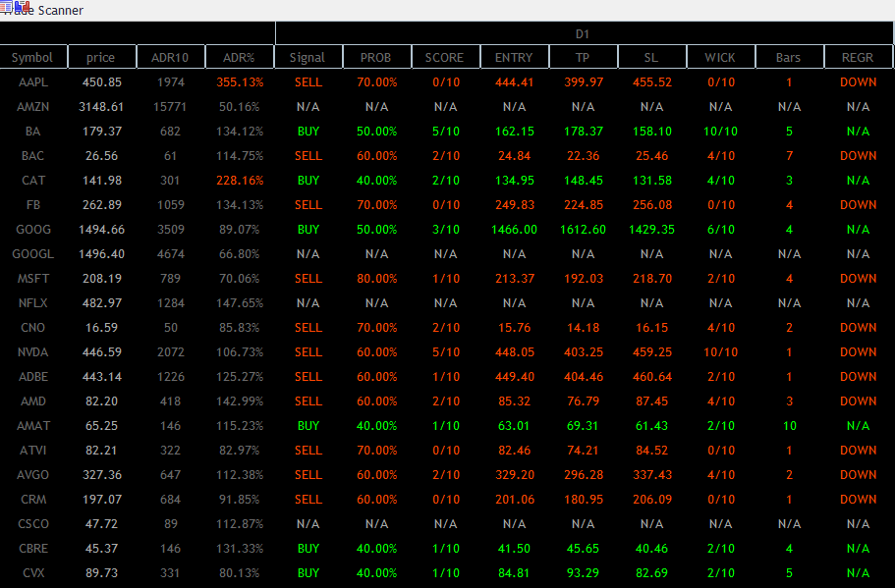895x588 pixels.
Task: Select AAPL's stop loss 455.52
Action: point(651,82)
